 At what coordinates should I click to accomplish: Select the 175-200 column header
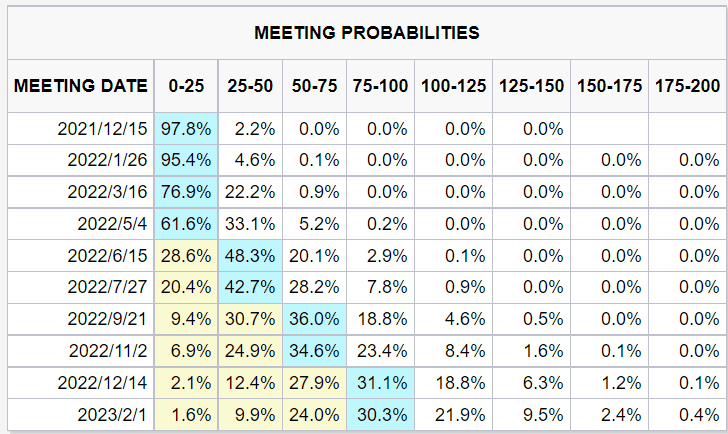[687, 86]
